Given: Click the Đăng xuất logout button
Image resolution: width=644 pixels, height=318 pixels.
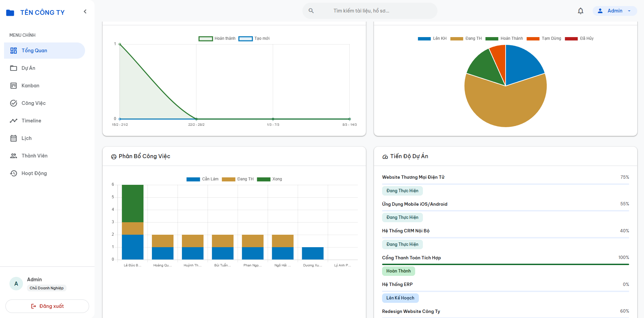Looking at the screenshot, I should (47, 306).
